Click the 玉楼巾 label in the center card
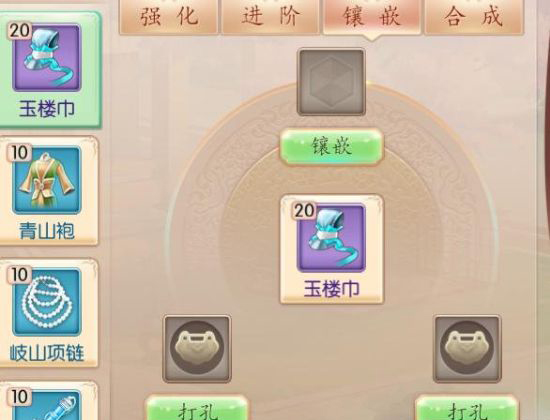Screen dimensions: 550x420 click(x=331, y=289)
